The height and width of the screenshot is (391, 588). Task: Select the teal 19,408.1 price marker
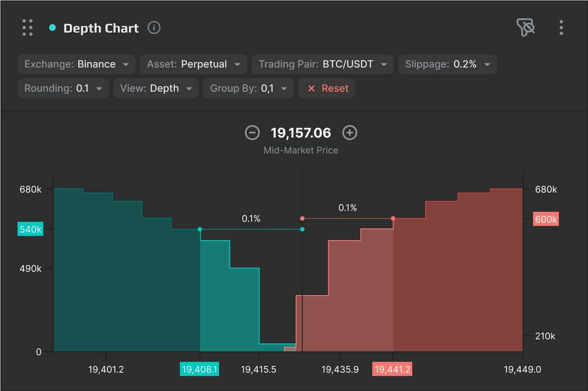tap(199, 369)
